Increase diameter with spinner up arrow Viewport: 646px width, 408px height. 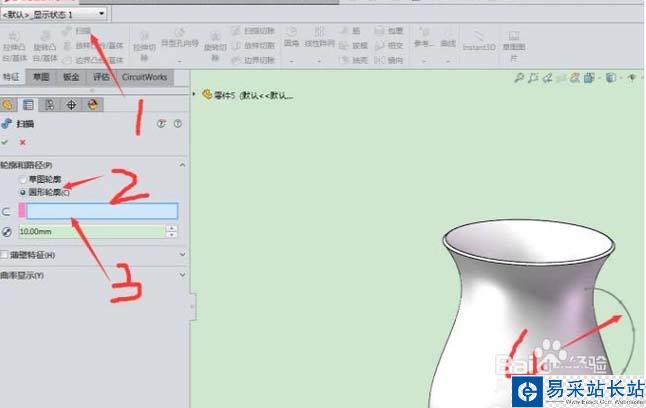[x=171, y=228]
